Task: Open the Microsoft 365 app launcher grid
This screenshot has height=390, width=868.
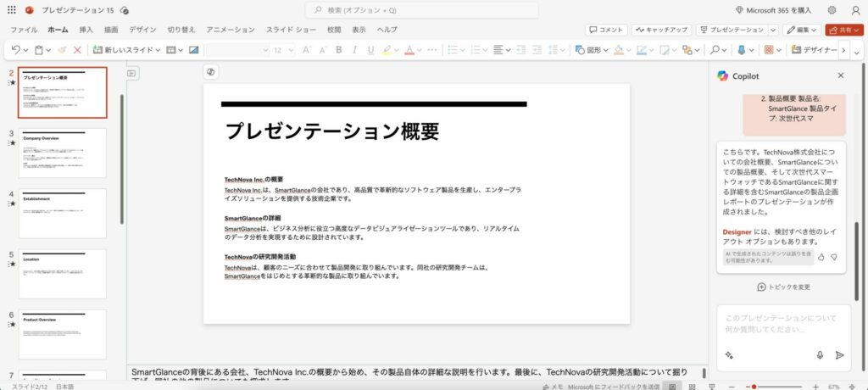Action: [x=12, y=10]
